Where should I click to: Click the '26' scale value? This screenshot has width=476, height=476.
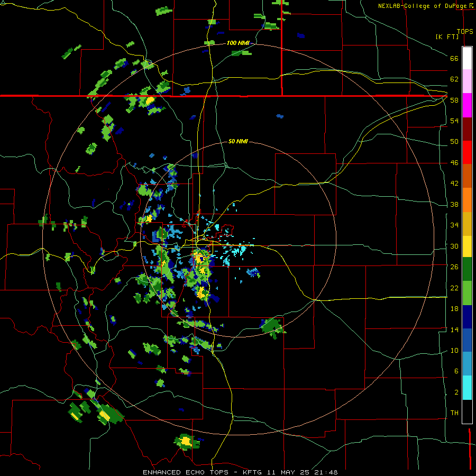click(x=454, y=267)
